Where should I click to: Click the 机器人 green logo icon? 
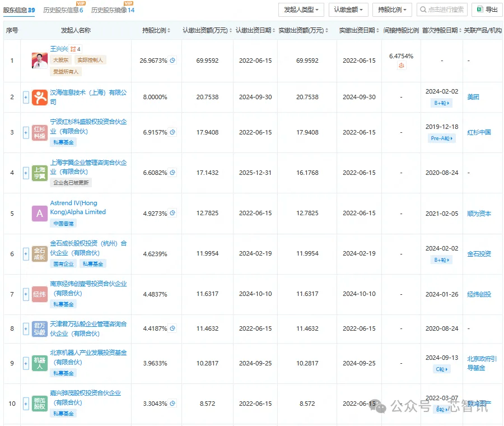pos(40,363)
